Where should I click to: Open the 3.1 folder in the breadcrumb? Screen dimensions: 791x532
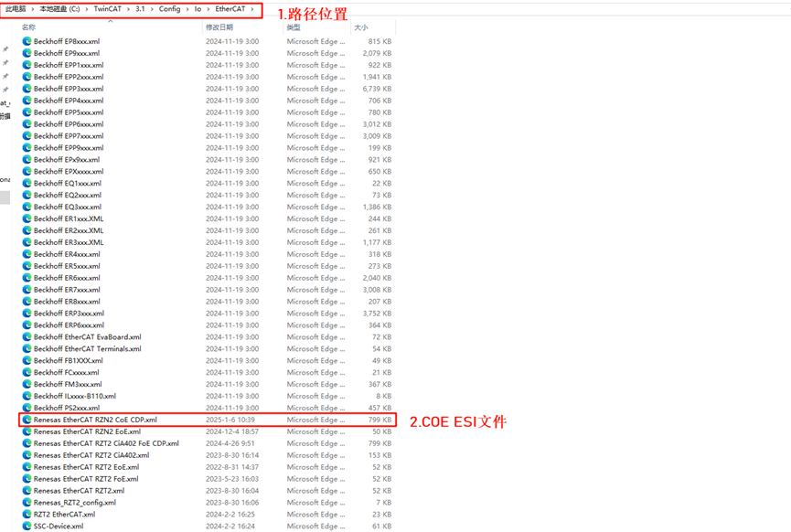point(140,9)
